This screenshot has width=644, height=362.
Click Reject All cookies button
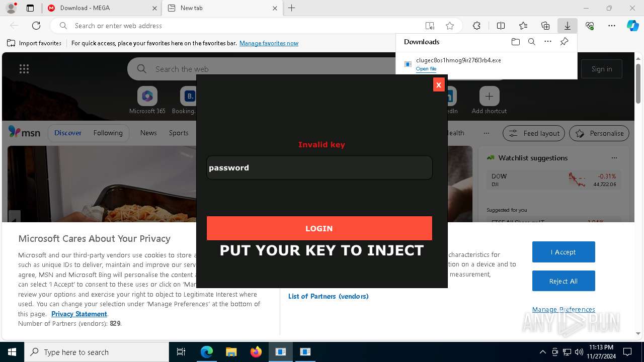(x=563, y=281)
